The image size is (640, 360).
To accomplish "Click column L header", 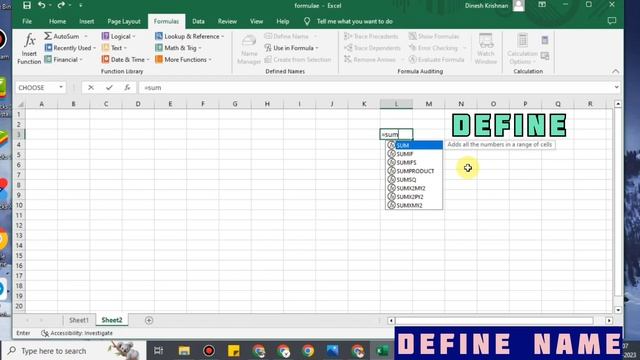I will [396, 104].
